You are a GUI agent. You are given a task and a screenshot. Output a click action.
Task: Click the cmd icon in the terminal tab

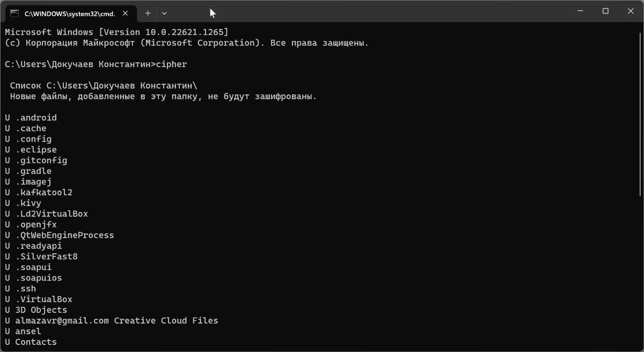pyautogui.click(x=14, y=13)
